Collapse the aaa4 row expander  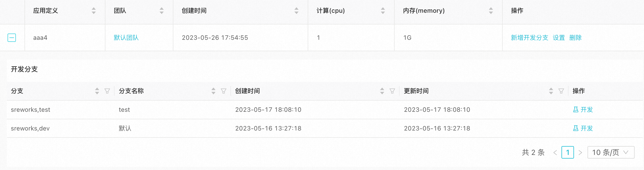12,38
